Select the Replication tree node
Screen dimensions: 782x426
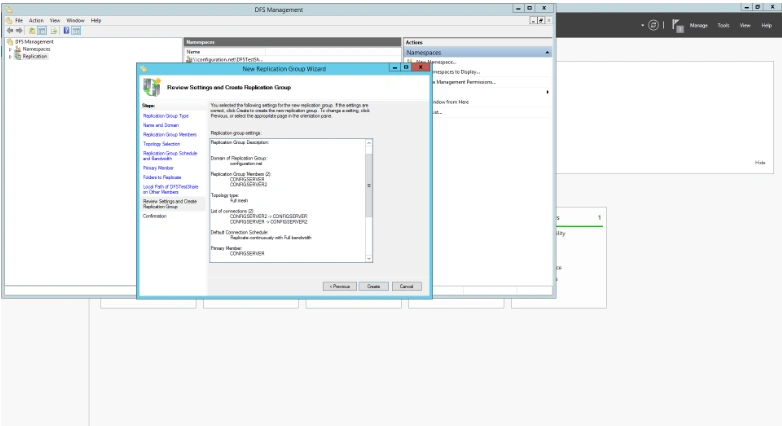tap(35, 56)
